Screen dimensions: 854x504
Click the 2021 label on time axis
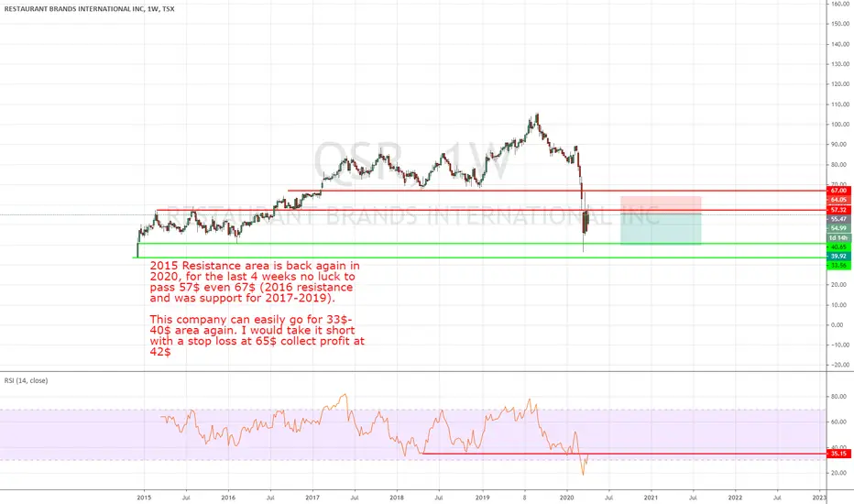(651, 498)
